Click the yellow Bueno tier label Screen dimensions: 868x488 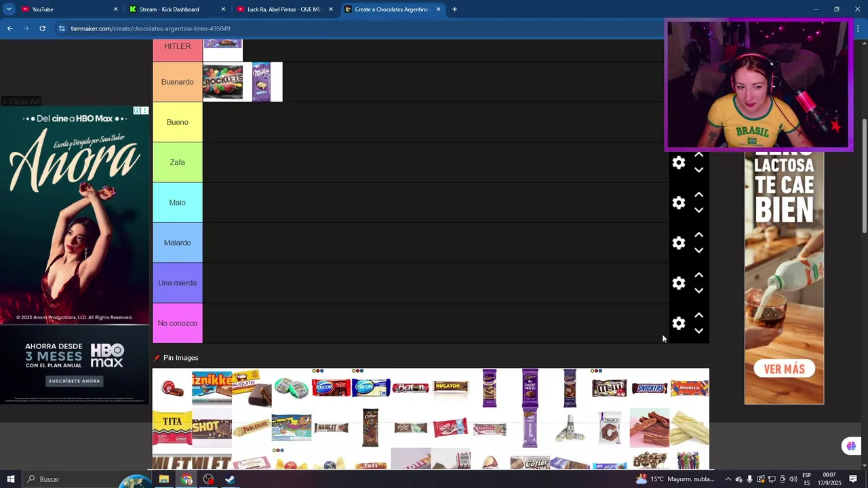coord(178,122)
